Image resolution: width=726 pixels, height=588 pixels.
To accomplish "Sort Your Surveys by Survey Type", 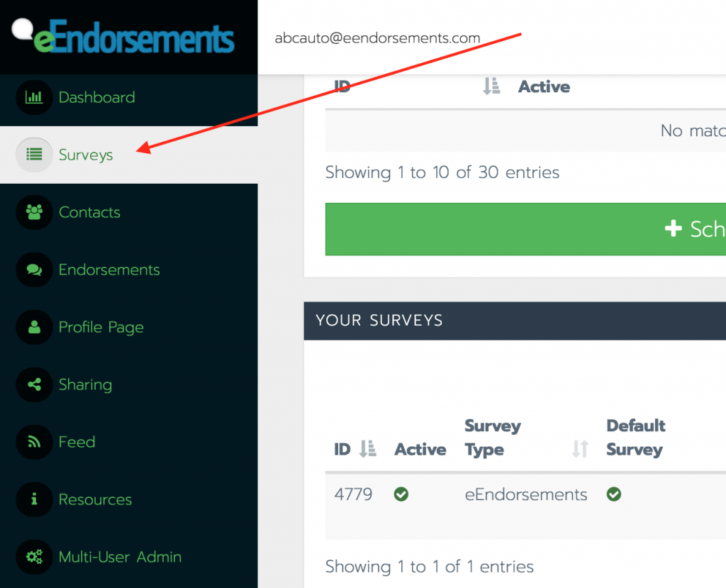I will coord(527,438).
